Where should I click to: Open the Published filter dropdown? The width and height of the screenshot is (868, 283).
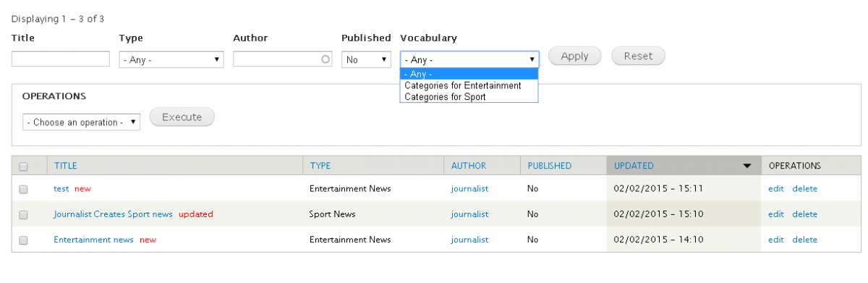click(367, 60)
